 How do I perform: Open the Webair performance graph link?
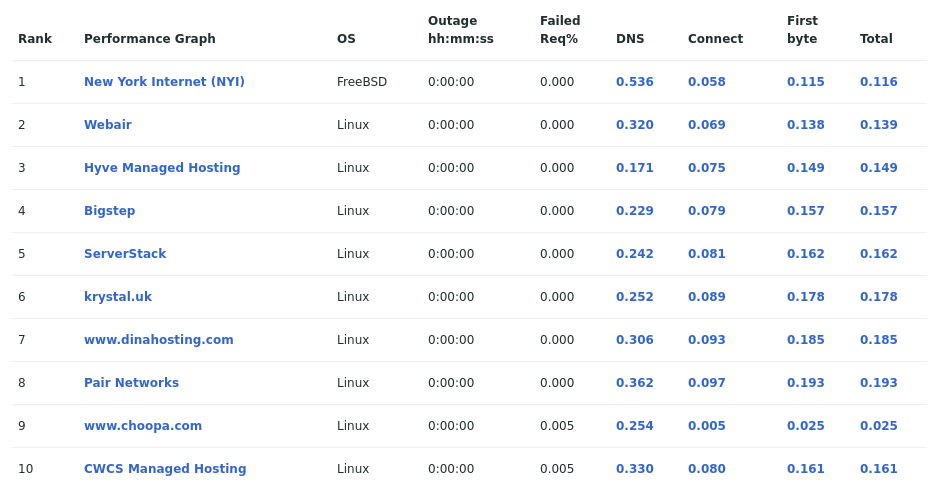click(x=108, y=125)
